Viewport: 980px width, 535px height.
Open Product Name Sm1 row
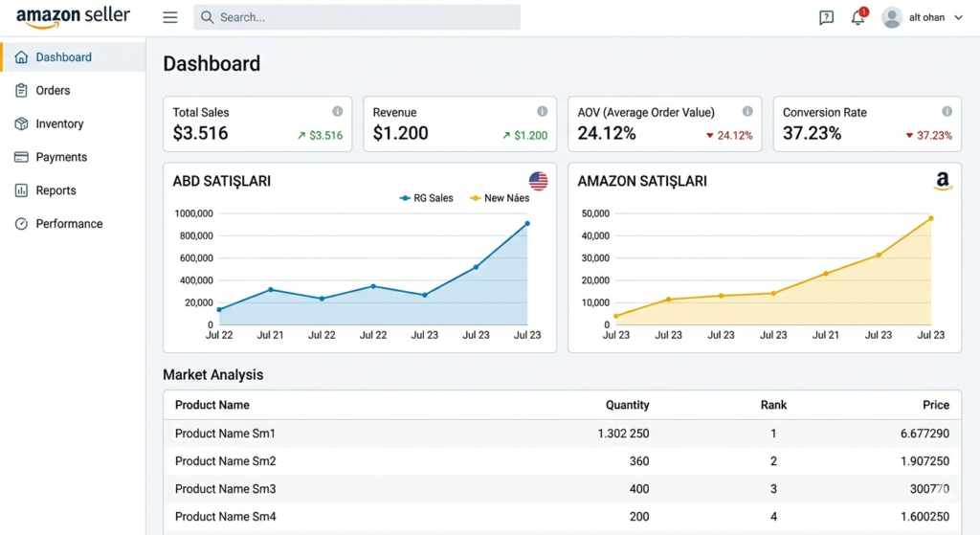click(x=225, y=434)
